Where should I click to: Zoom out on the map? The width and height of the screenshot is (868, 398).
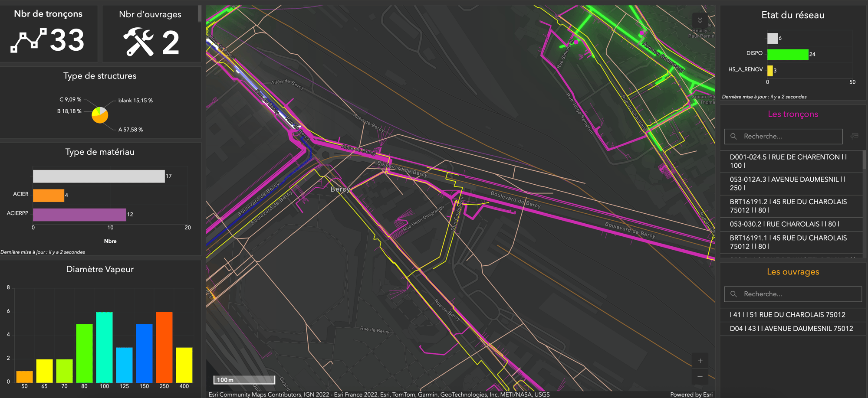(700, 377)
